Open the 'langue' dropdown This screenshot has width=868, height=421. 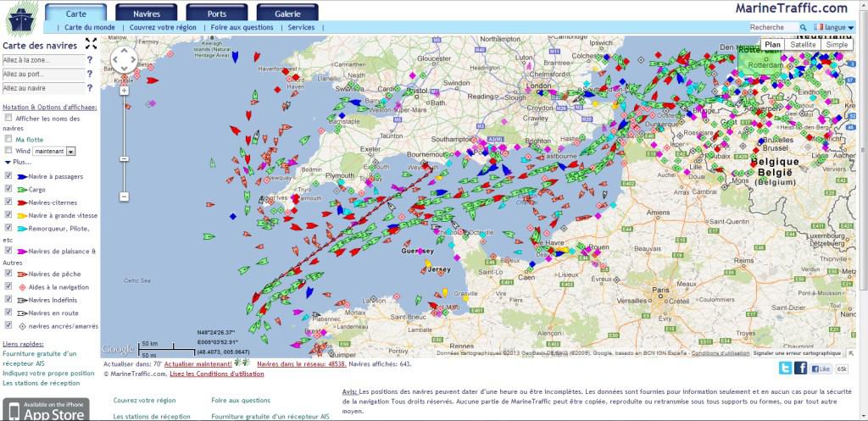coord(838,27)
